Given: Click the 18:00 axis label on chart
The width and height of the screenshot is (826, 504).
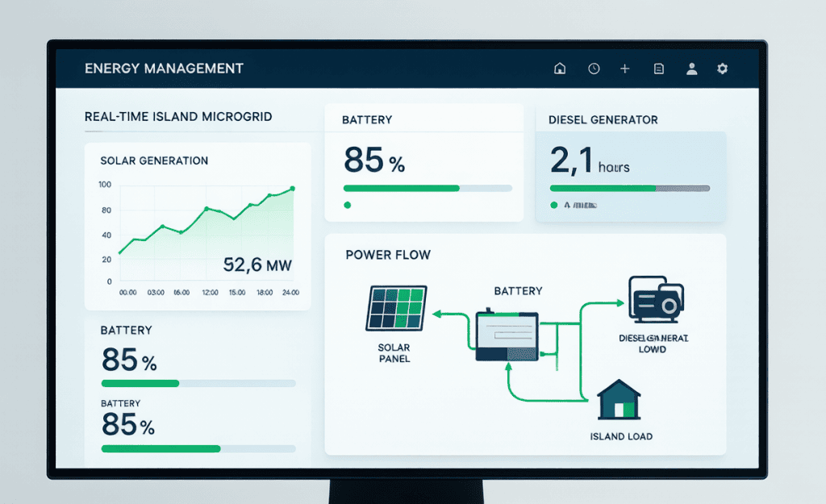Looking at the screenshot, I should (x=265, y=292).
